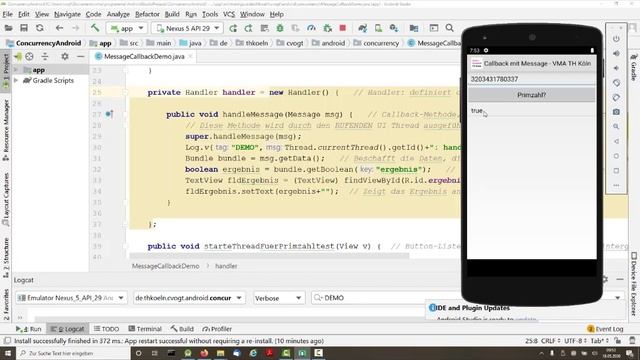The height and width of the screenshot is (360, 640).
Task: Click the emulator Back triangle icon
Action: click(x=616, y=141)
